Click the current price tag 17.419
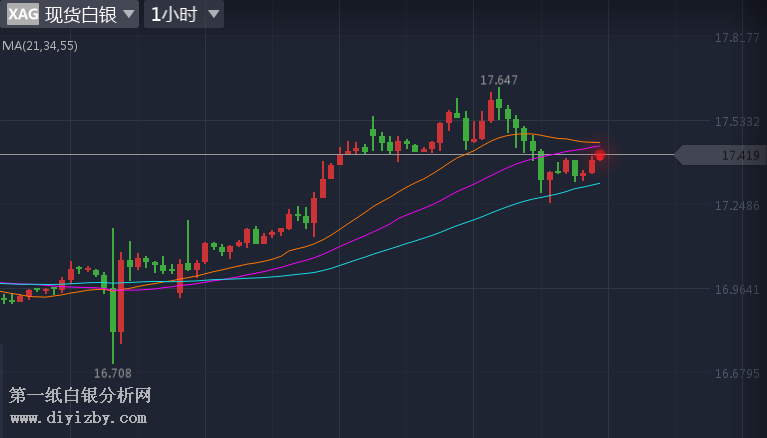Image resolution: width=767 pixels, height=438 pixels. point(740,155)
